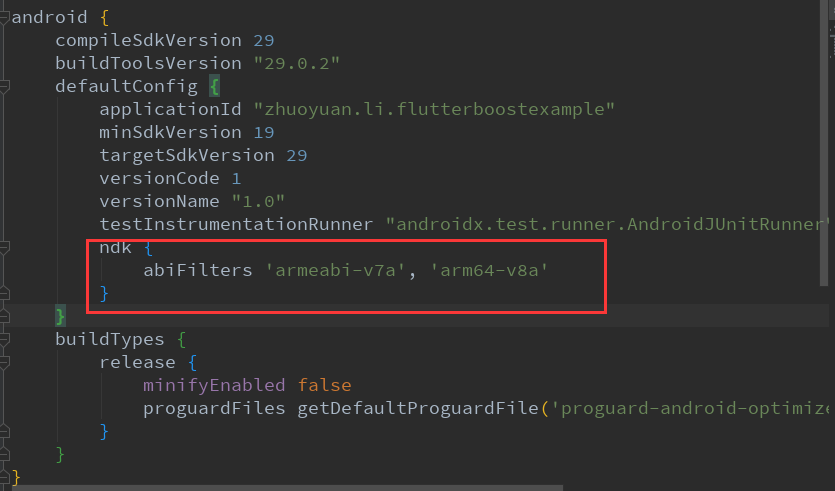This screenshot has height=491, width=835.
Task: Click the abiFilters property
Action: point(198,271)
